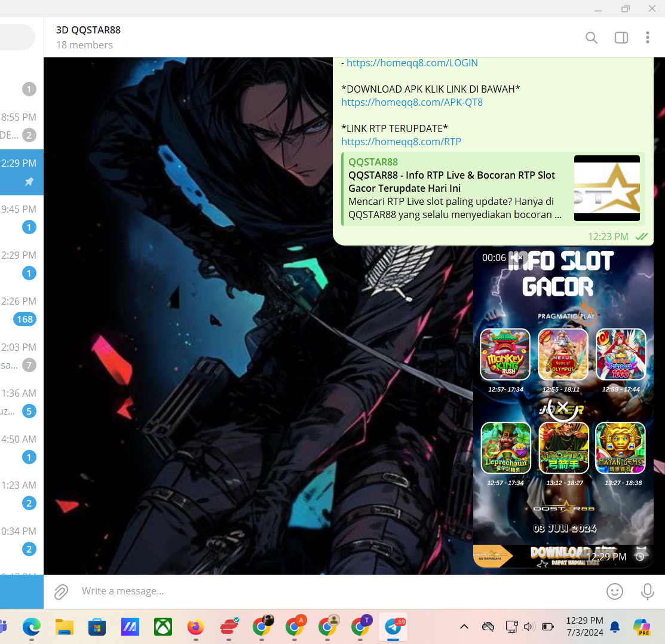Viewport: 665px width, 644px height.
Task: Cancel the video upload with X button
Action: [x=562, y=407]
